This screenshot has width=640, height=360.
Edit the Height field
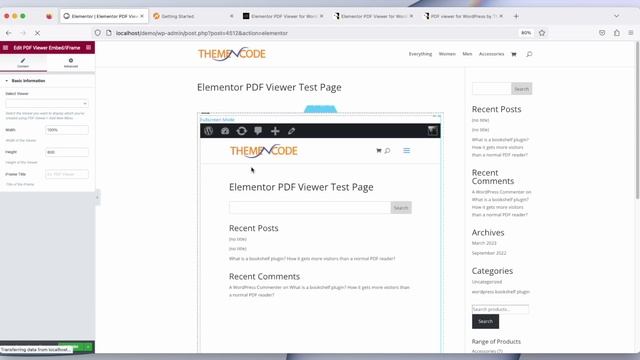67,152
